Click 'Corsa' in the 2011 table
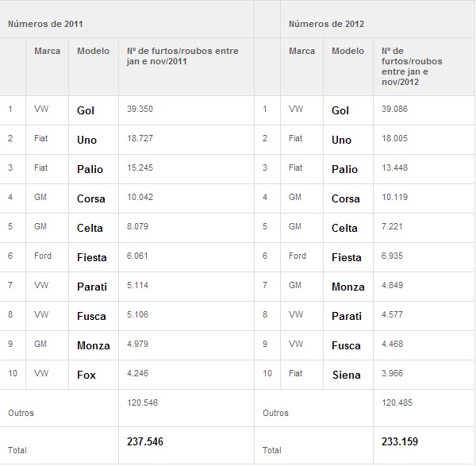This screenshot has width=476, height=466. [91, 199]
